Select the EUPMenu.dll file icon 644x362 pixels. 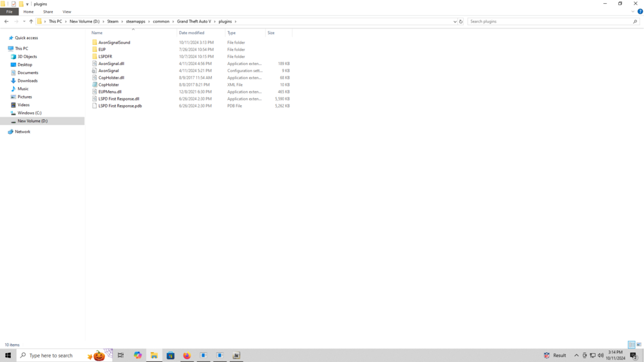(x=95, y=91)
